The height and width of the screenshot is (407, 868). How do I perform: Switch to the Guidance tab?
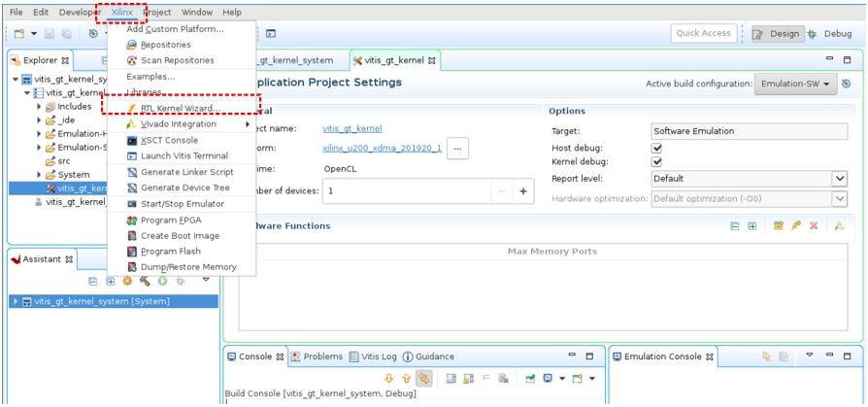pyautogui.click(x=428, y=356)
